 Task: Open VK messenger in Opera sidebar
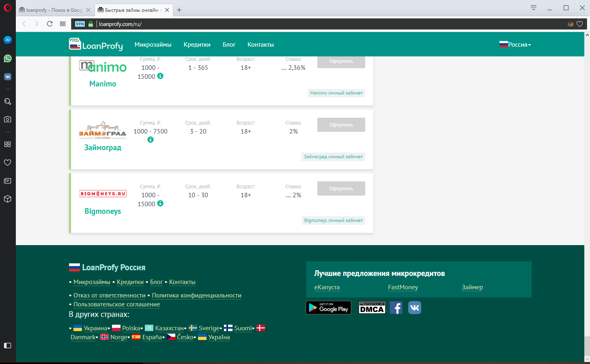pos(8,77)
